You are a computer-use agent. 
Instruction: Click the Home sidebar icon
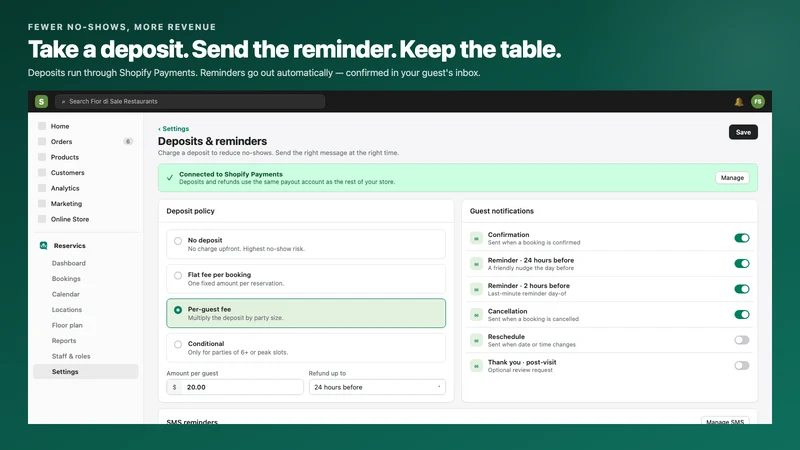coord(42,126)
